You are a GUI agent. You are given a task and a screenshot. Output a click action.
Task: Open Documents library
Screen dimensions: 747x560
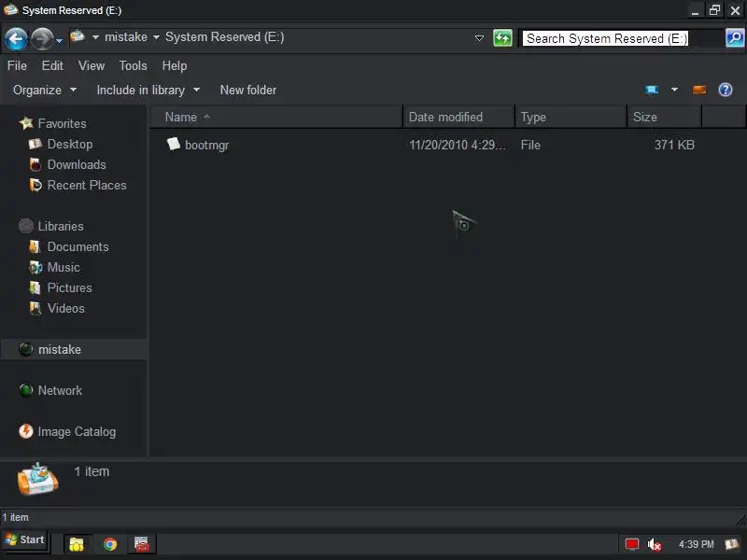[x=78, y=246]
